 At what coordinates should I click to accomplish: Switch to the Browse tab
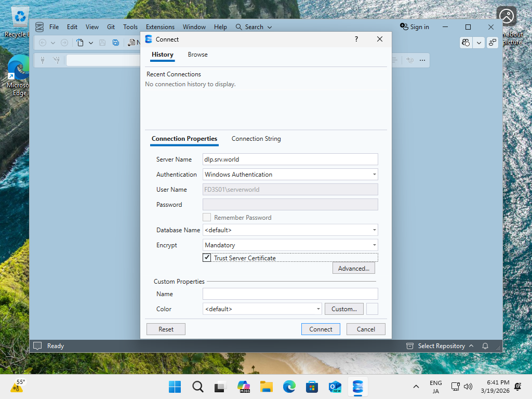198,55
